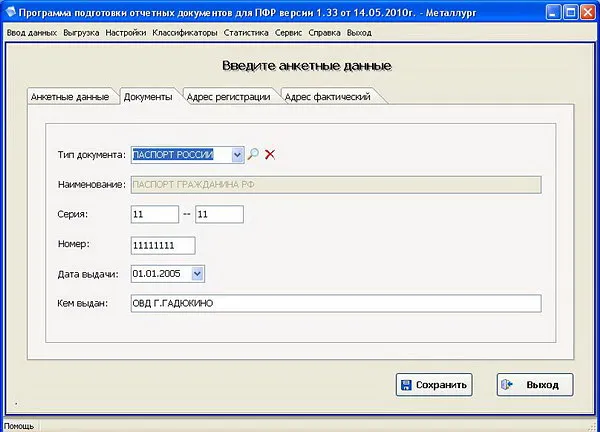Clear document type with red X icon
Image resolution: width=600 pixels, height=432 pixels.
point(270,154)
